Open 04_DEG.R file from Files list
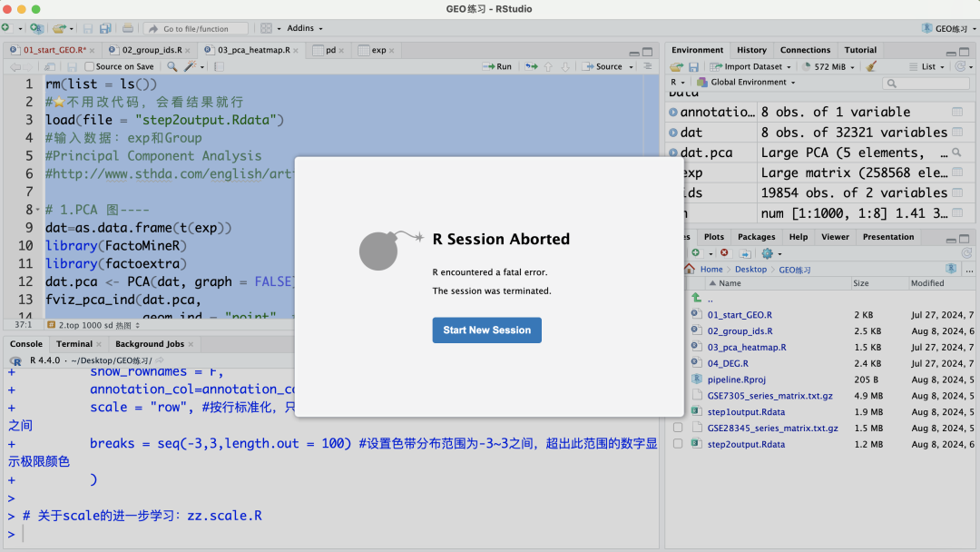The image size is (980, 552). [x=728, y=363]
